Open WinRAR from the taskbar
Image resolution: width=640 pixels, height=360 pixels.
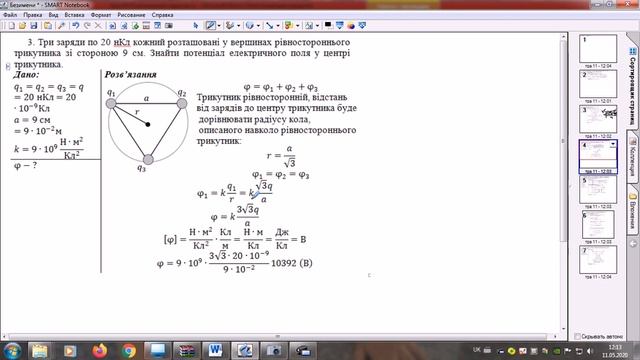(x=186, y=351)
